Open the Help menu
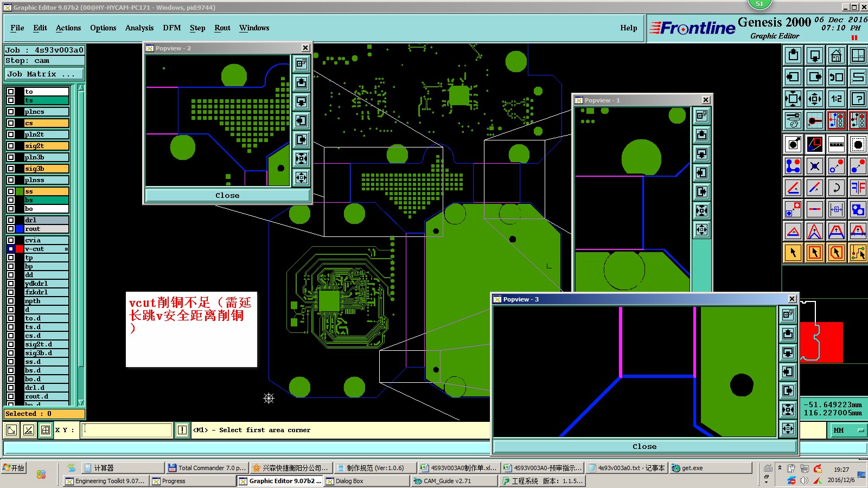Viewport: 868px width, 488px height. [629, 28]
